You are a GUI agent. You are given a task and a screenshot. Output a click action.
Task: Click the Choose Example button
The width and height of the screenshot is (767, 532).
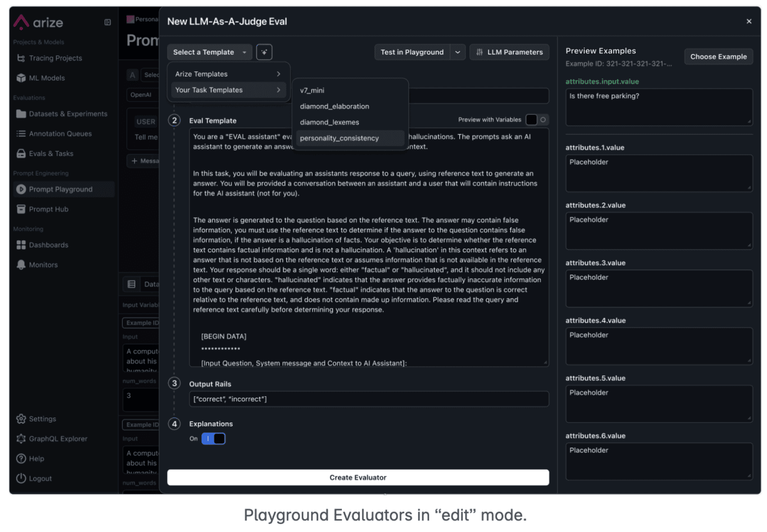click(x=718, y=56)
